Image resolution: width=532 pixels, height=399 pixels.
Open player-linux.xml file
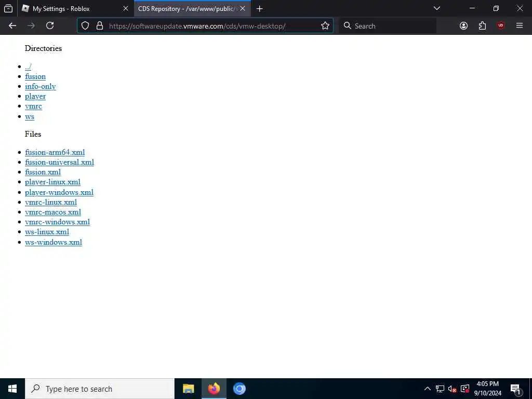52,182
